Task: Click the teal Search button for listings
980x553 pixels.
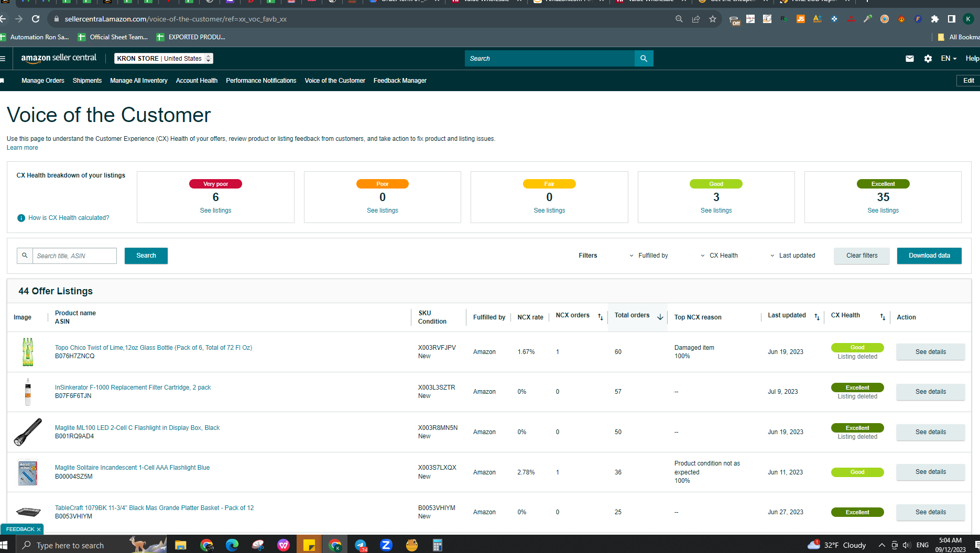Action: click(x=146, y=256)
